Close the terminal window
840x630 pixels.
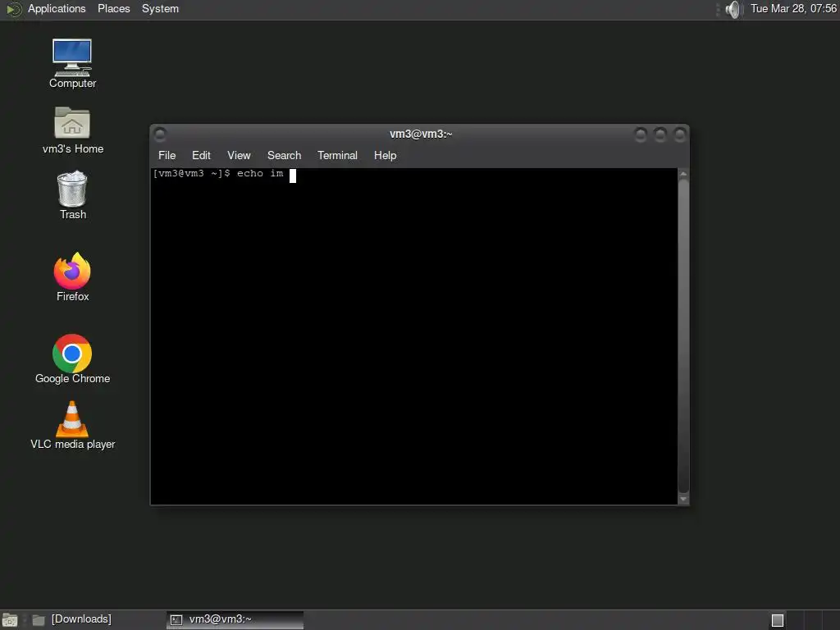[679, 134]
